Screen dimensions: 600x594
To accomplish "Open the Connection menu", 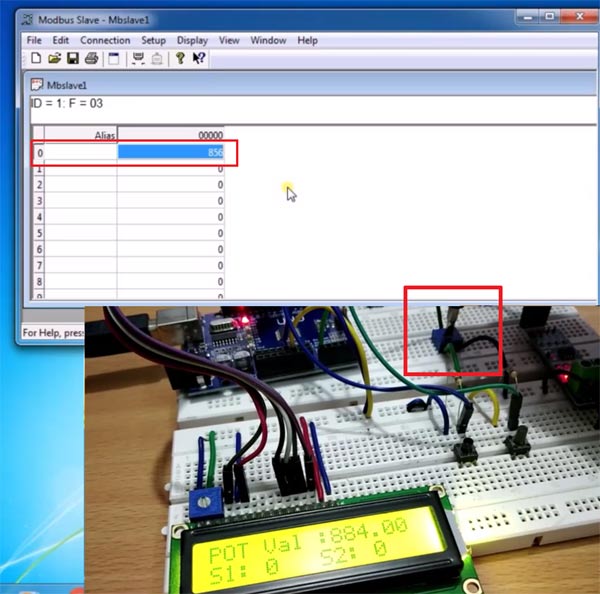I will [x=105, y=40].
